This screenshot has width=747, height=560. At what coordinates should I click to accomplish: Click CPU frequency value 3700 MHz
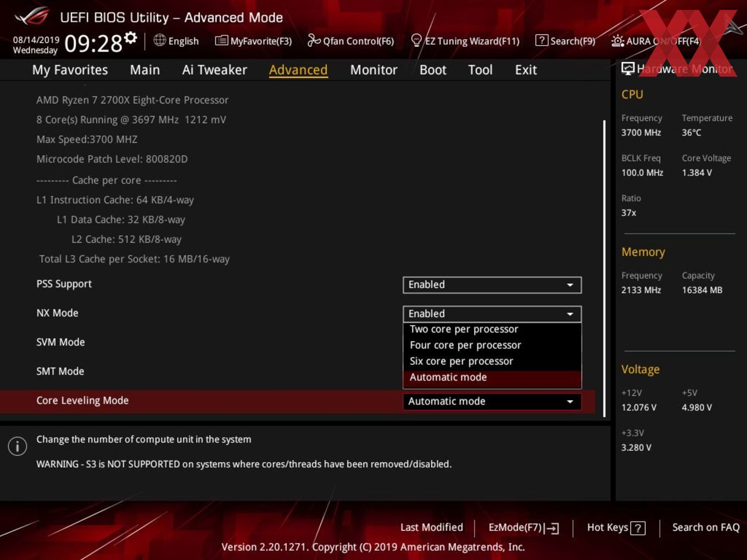click(641, 132)
